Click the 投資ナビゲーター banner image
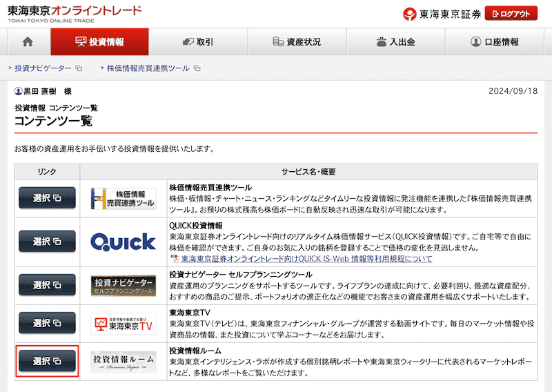The width and height of the screenshot is (552, 392). click(124, 286)
